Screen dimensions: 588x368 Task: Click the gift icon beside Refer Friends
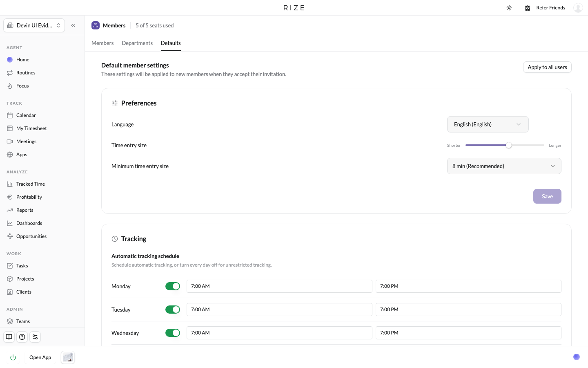pos(528,8)
